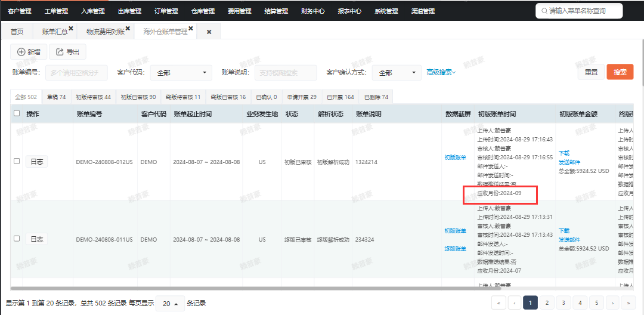
Task: Go to page 3 of results
Action: [x=563, y=302]
